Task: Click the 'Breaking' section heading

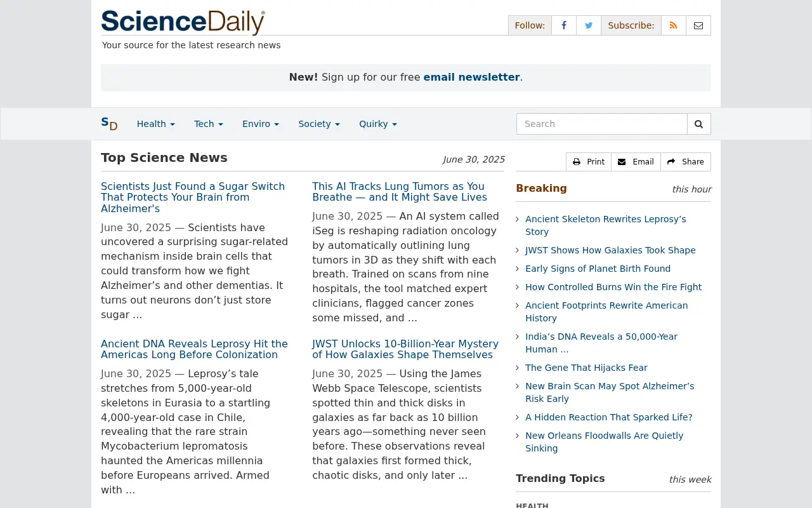Action: coord(541,188)
